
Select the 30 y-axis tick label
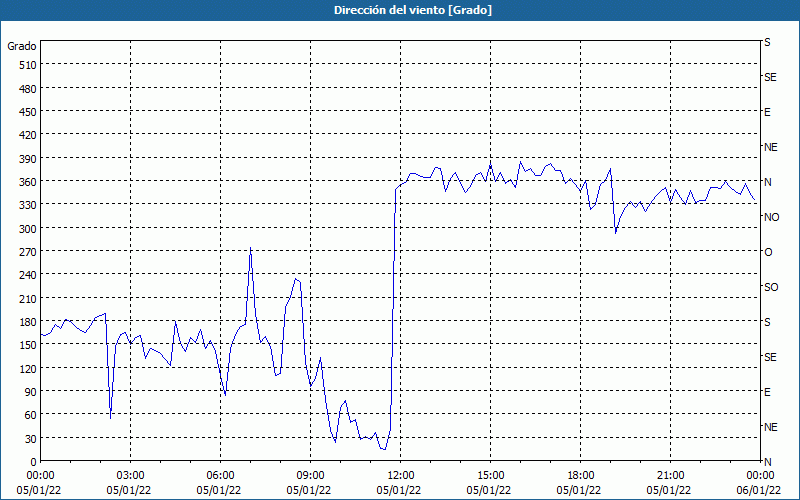(x=31, y=439)
